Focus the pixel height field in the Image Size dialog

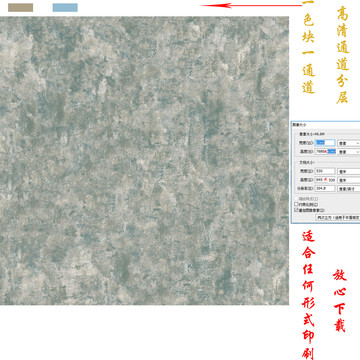pos(325,151)
